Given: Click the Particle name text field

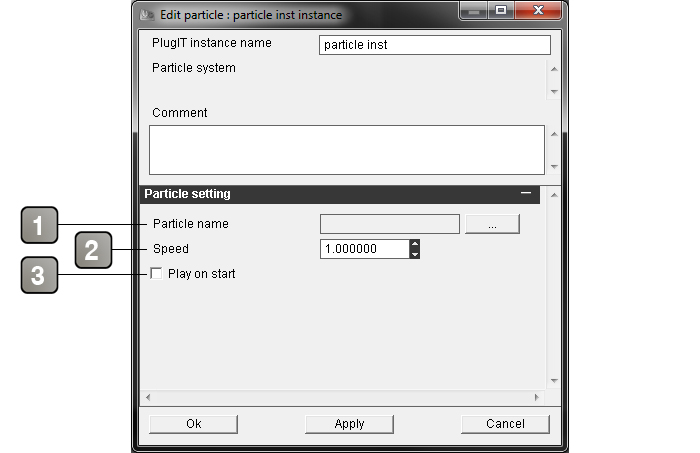Looking at the screenshot, I should (390, 224).
